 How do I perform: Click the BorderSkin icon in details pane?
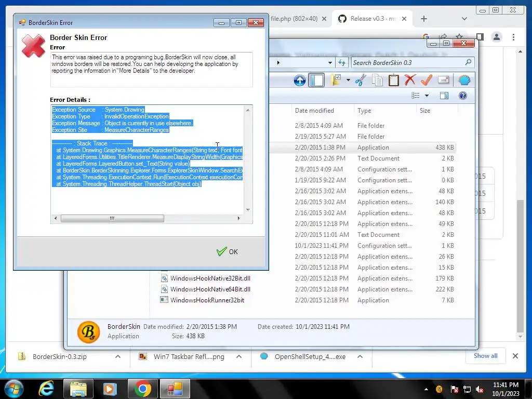tap(88, 332)
